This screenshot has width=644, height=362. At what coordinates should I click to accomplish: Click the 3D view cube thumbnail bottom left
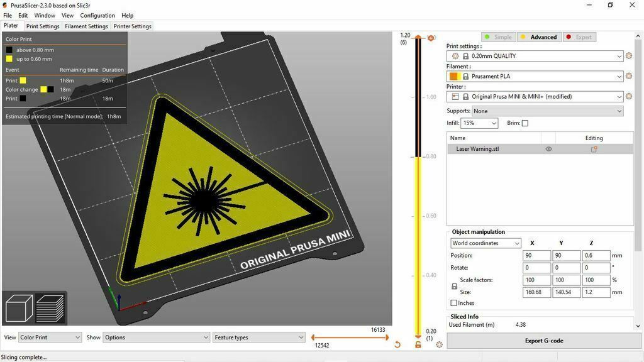(18, 307)
